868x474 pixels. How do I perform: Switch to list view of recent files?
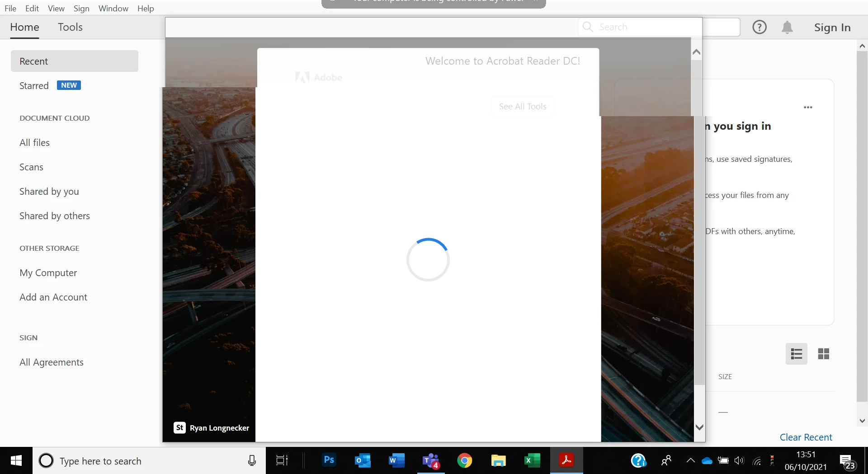(797, 354)
